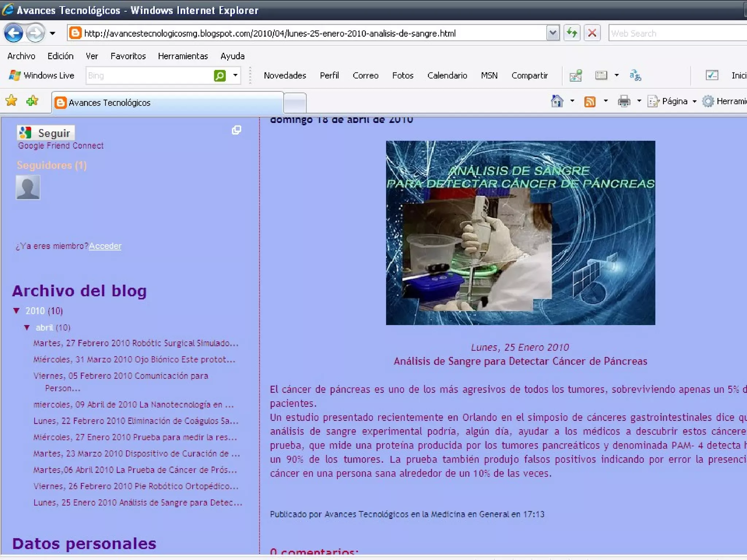The image size is (747, 560).
Task: Click the Refresh page icon
Action: pyautogui.click(x=572, y=33)
